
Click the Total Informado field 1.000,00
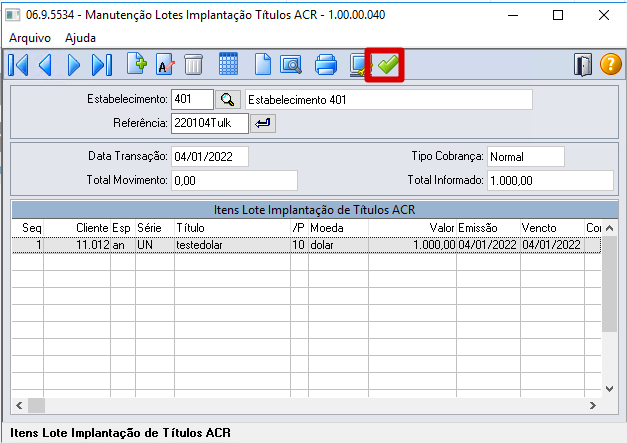tap(550, 180)
